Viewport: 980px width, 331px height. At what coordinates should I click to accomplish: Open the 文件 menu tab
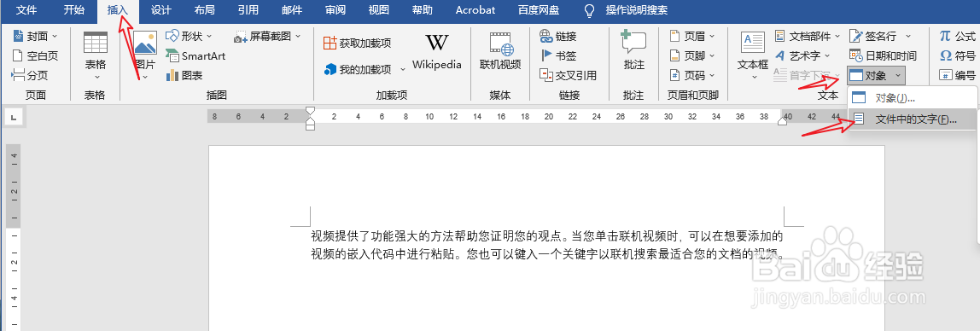[x=26, y=10]
